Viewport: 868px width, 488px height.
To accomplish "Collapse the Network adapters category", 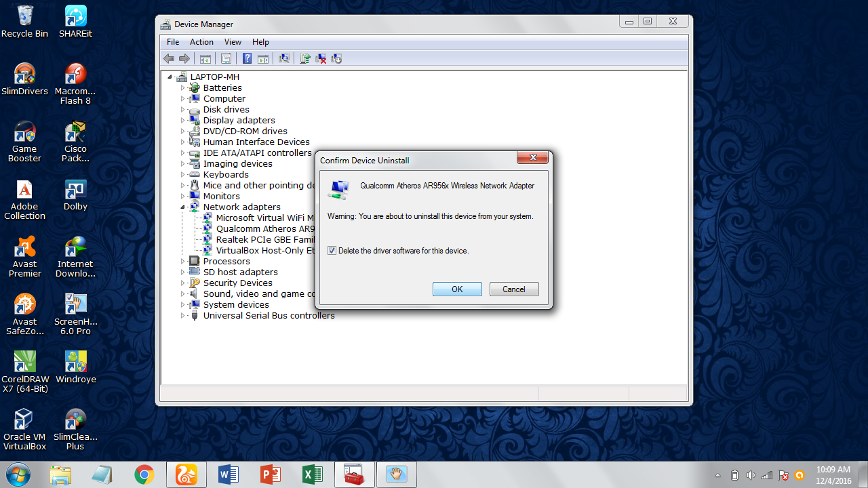I will (x=182, y=207).
